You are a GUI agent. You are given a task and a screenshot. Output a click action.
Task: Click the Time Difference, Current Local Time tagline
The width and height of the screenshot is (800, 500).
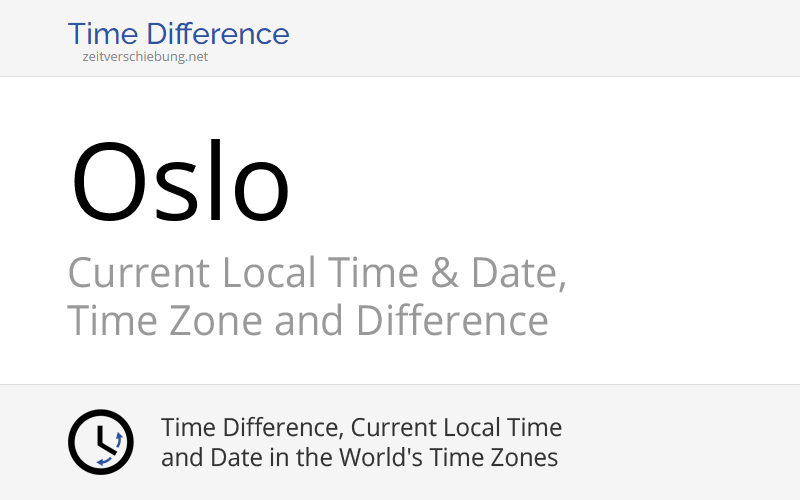pyautogui.click(x=361, y=428)
